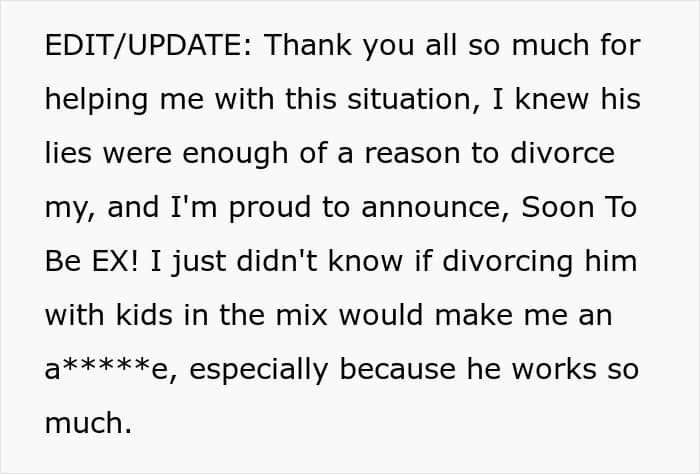
Task: Click the word "Soon" in the fourth line
Action: tap(557, 207)
